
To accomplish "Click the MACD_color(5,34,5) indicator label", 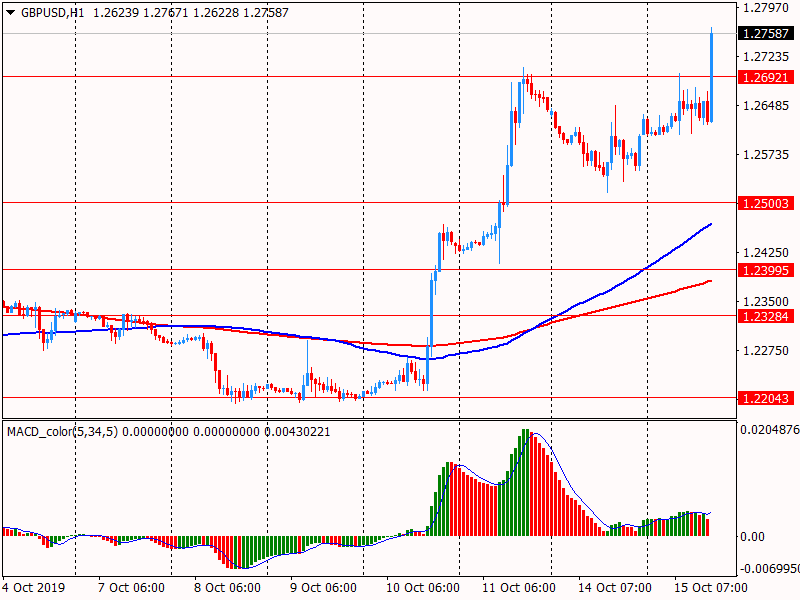I will pyautogui.click(x=62, y=432).
